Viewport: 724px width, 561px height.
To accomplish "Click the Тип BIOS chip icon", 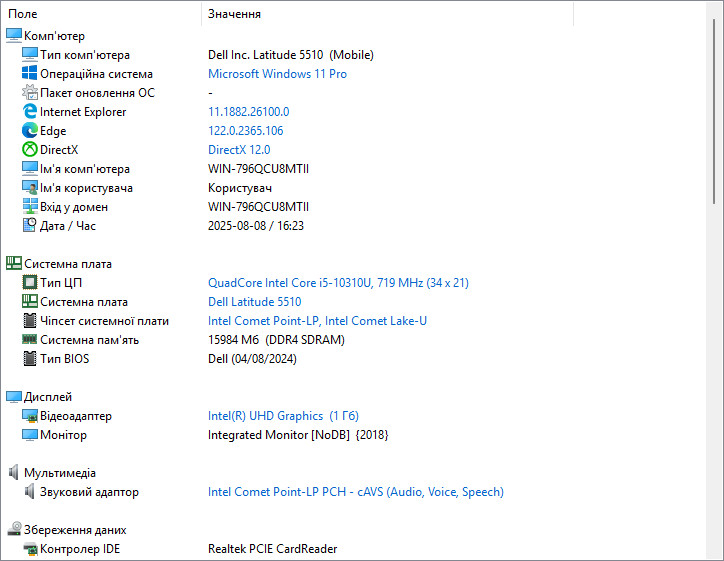I will click(x=30, y=359).
